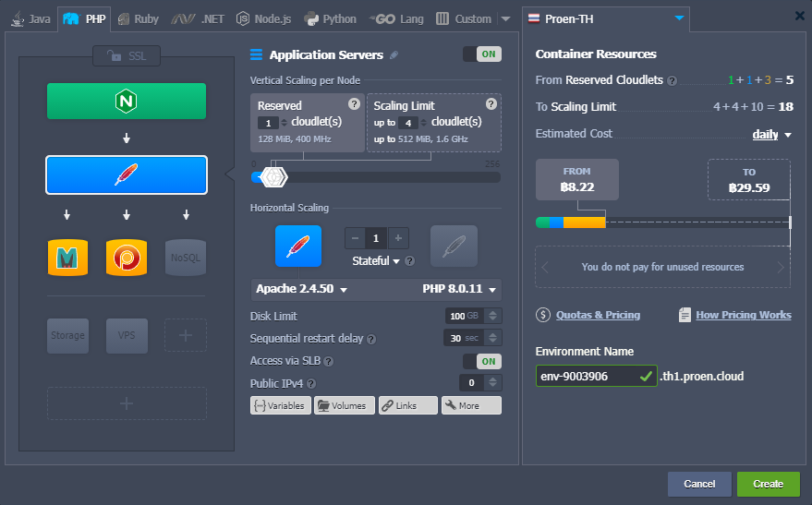812x505 pixels.
Task: Change the daily cost period dropdown
Action: tap(771, 135)
